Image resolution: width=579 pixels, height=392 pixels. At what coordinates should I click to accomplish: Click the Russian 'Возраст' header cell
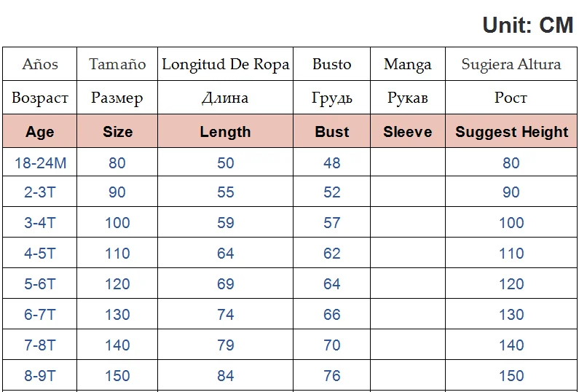point(40,98)
